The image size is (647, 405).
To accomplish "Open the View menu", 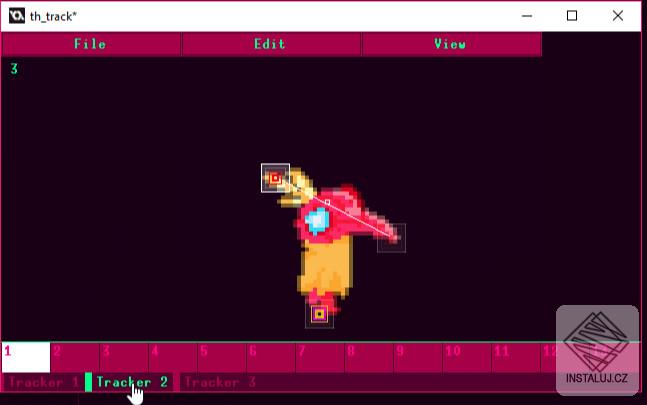I will (451, 44).
